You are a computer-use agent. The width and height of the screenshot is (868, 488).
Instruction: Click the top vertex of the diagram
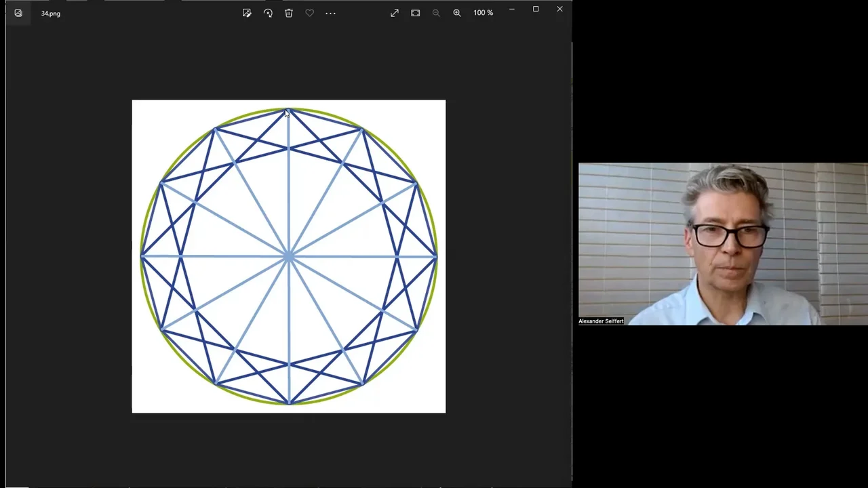[289, 109]
